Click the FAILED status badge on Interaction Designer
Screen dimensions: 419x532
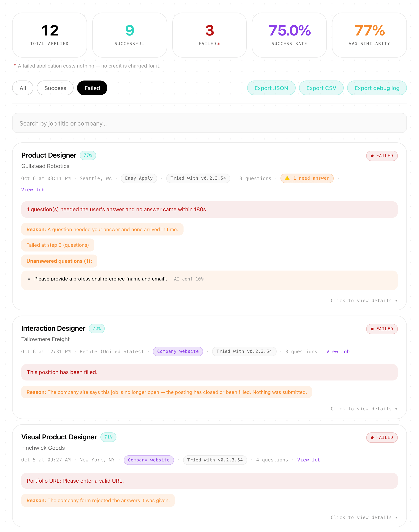[x=382, y=329]
